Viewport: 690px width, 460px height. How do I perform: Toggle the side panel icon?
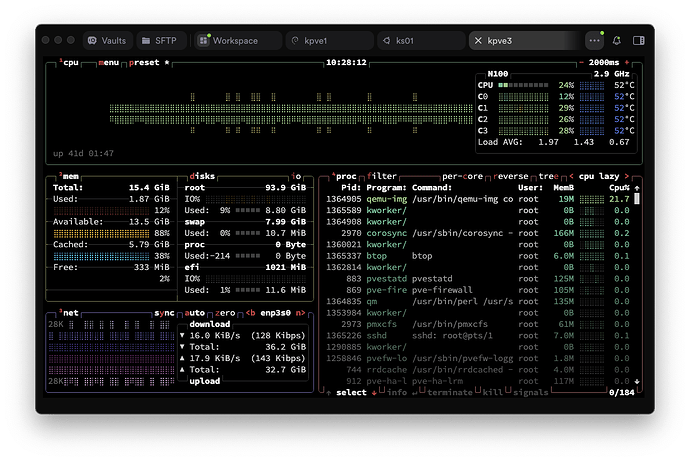[639, 40]
